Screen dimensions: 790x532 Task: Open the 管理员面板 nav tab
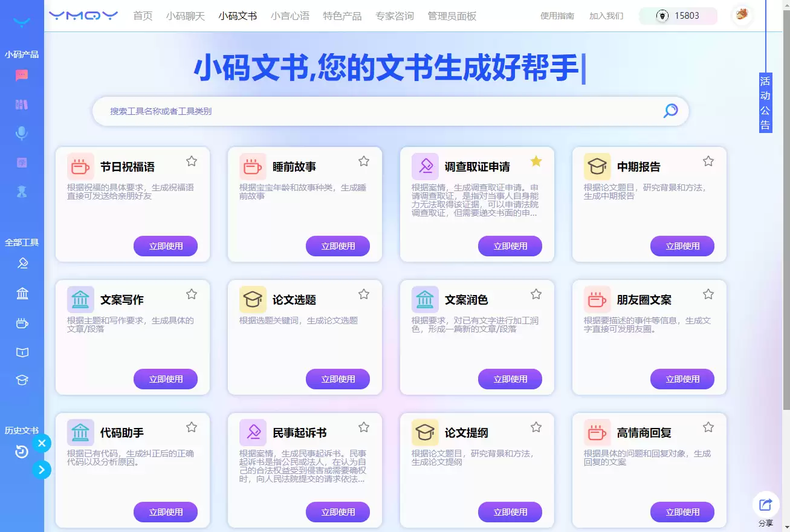click(452, 16)
